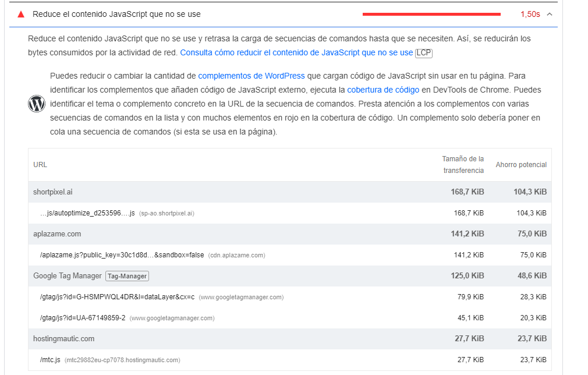This screenshot has height=375, width=588.
Task: Click the red warning triangle icon
Action: pyautogui.click(x=21, y=14)
